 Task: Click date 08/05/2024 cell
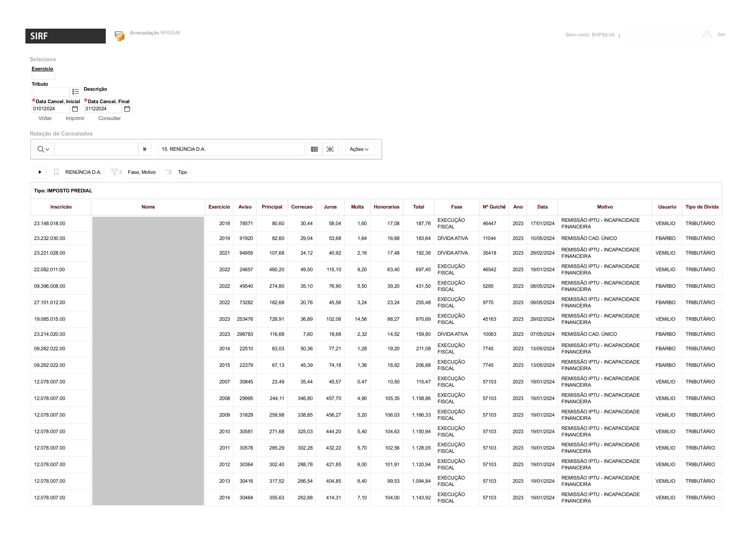[543, 286]
